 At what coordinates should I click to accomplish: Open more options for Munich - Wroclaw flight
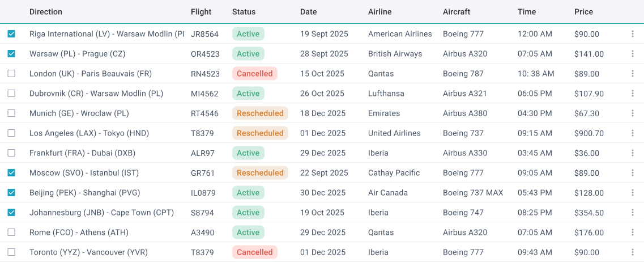[633, 113]
